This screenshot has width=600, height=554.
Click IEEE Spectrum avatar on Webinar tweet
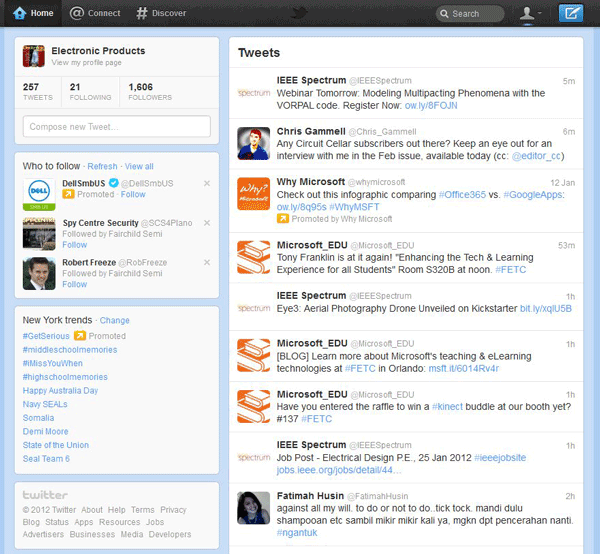pyautogui.click(x=254, y=93)
